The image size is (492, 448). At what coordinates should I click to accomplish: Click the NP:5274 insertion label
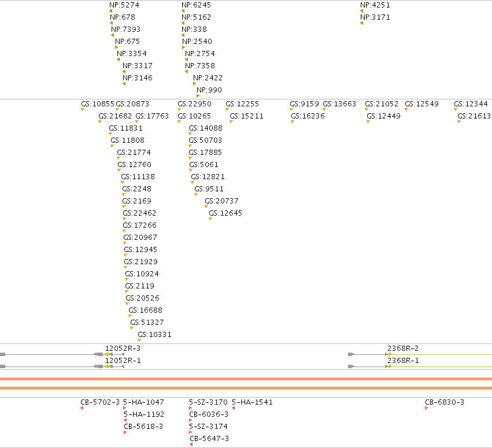click(124, 5)
